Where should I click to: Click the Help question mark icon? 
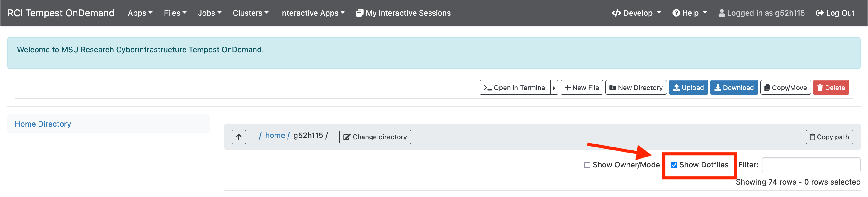coord(676,13)
